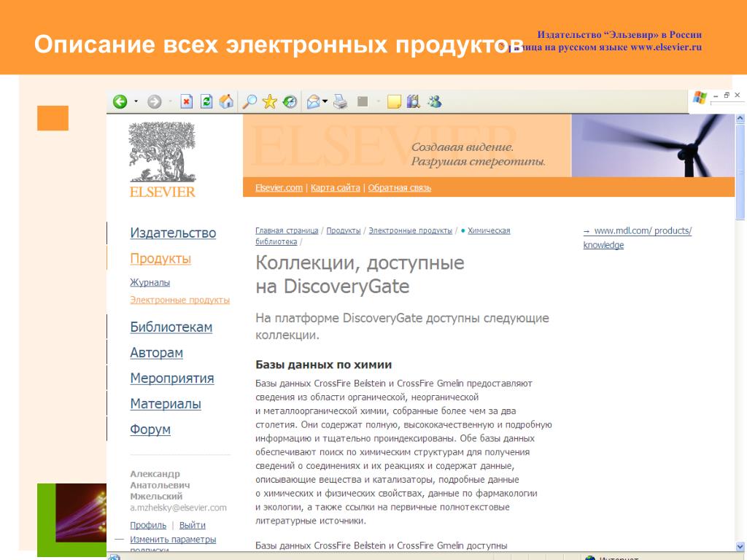
Task: Open the History clock icon
Action: click(290, 101)
